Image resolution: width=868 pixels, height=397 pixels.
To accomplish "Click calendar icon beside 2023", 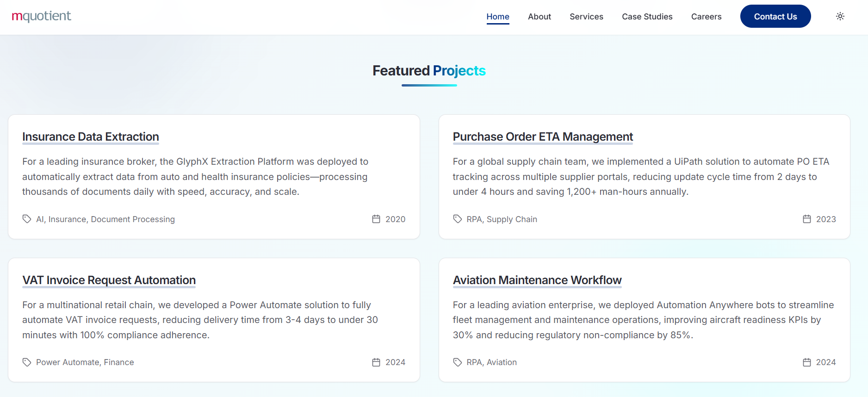I will pyautogui.click(x=807, y=219).
